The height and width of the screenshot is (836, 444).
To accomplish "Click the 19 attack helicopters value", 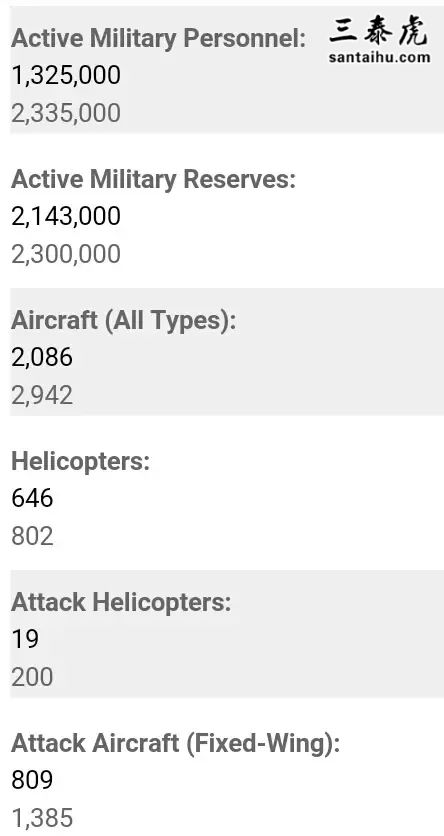I will (25, 639).
